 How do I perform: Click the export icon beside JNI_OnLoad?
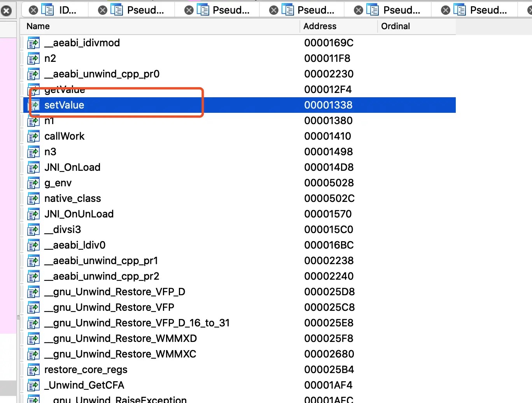[33, 168]
